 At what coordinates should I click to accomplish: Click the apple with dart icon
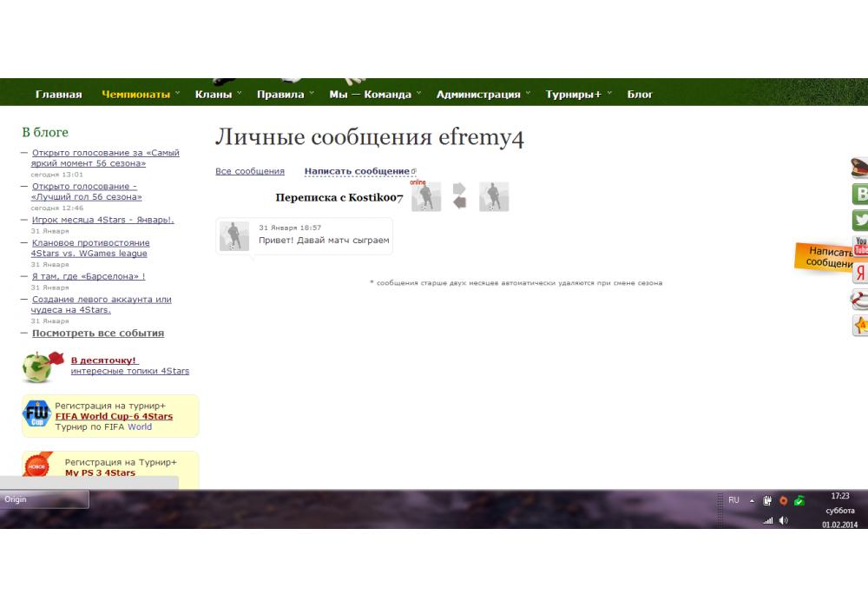43,367
